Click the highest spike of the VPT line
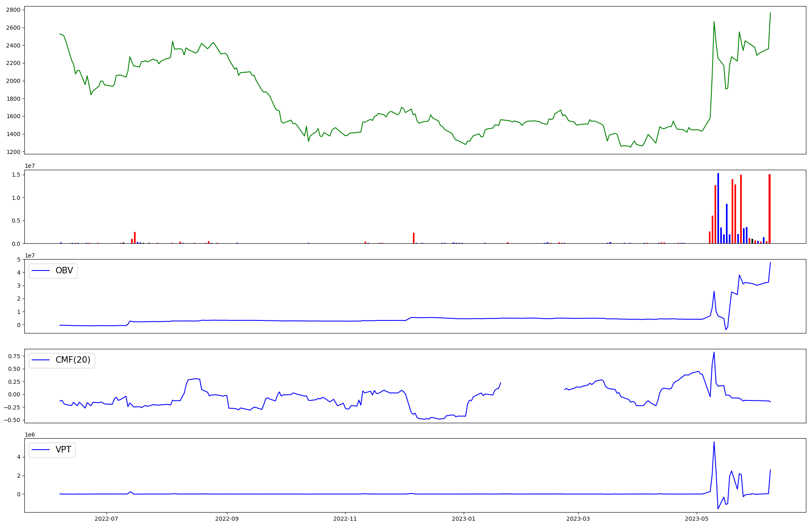The height and width of the screenshot is (528, 812). point(714,442)
